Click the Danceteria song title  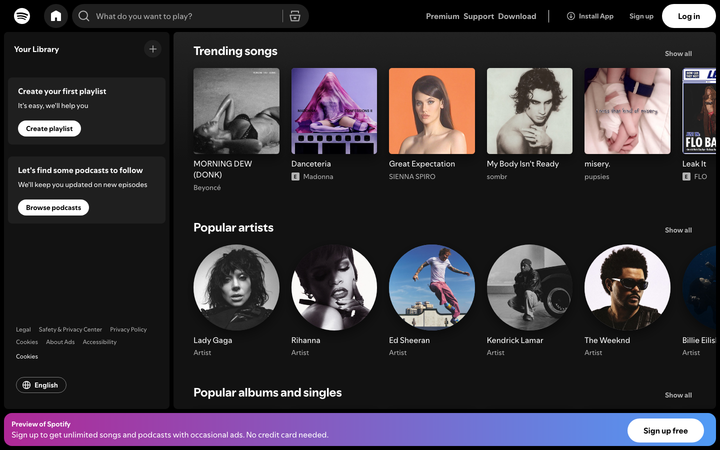click(x=311, y=163)
